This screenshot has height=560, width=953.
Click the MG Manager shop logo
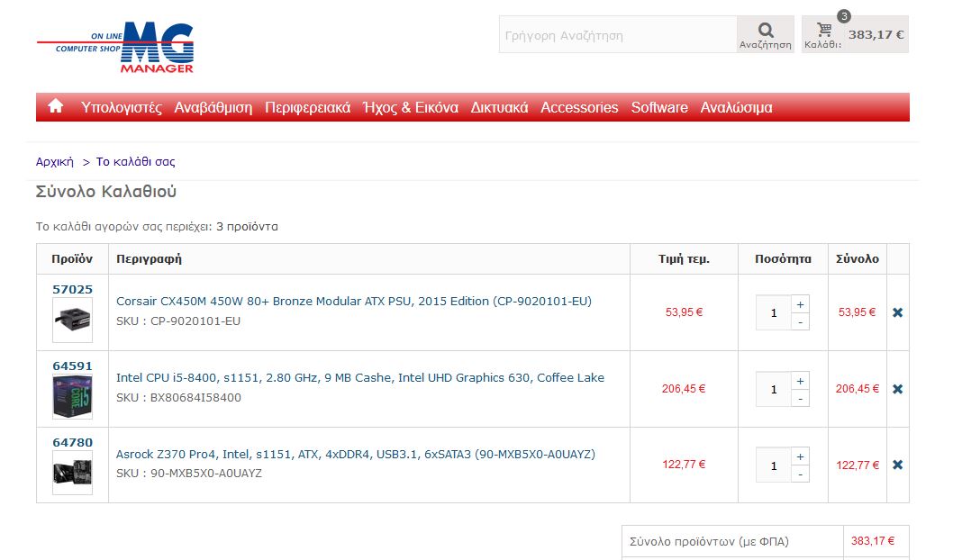point(115,48)
